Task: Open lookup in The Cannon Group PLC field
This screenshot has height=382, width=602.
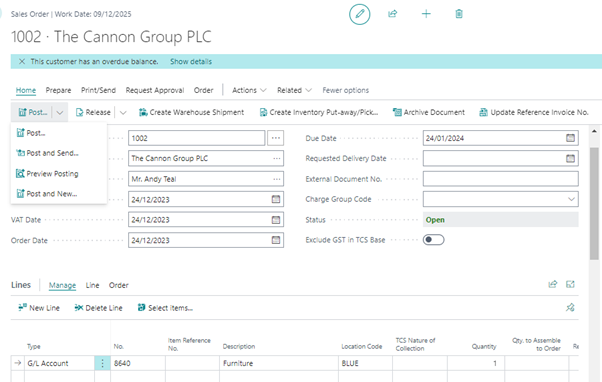Action: 276,159
